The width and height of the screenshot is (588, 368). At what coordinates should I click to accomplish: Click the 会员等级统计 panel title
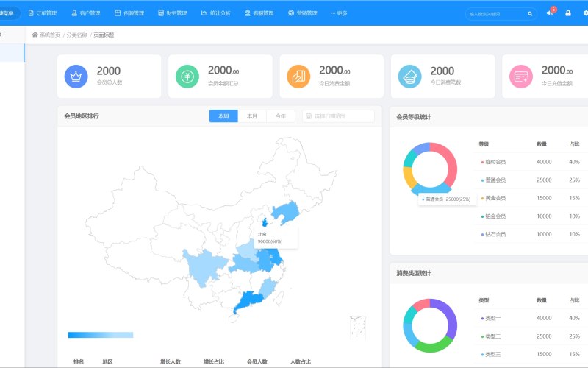(414, 117)
